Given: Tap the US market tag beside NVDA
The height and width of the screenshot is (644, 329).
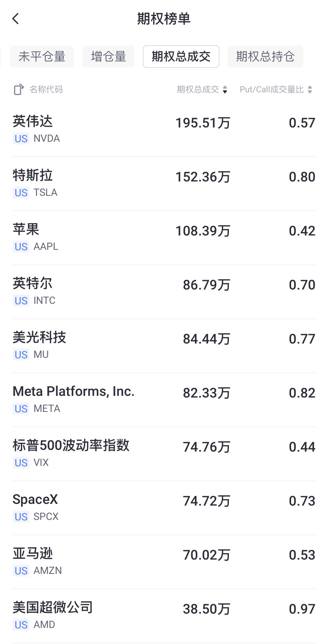Looking at the screenshot, I should point(21,139).
